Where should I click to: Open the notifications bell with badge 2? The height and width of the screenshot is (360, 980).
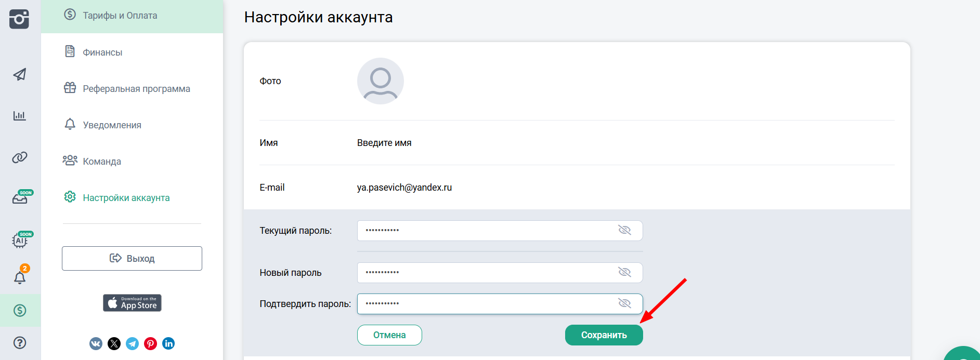20,277
